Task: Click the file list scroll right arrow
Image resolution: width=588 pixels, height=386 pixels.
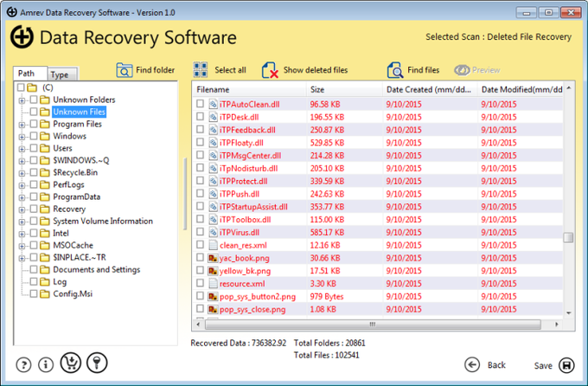Action: coord(557,324)
